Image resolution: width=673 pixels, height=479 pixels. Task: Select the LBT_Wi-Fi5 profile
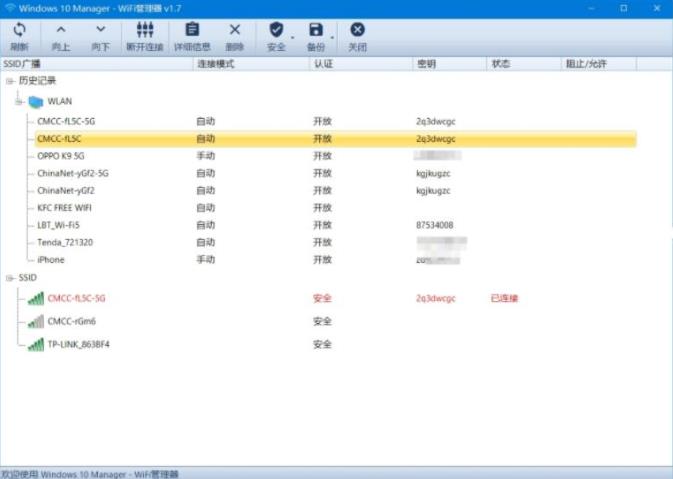click(58, 225)
